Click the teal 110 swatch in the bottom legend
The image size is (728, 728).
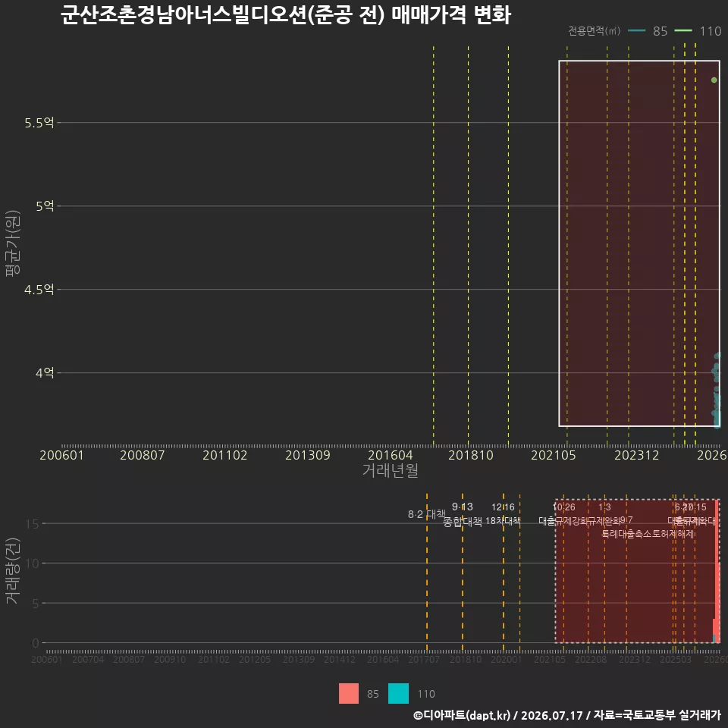[x=398, y=694]
